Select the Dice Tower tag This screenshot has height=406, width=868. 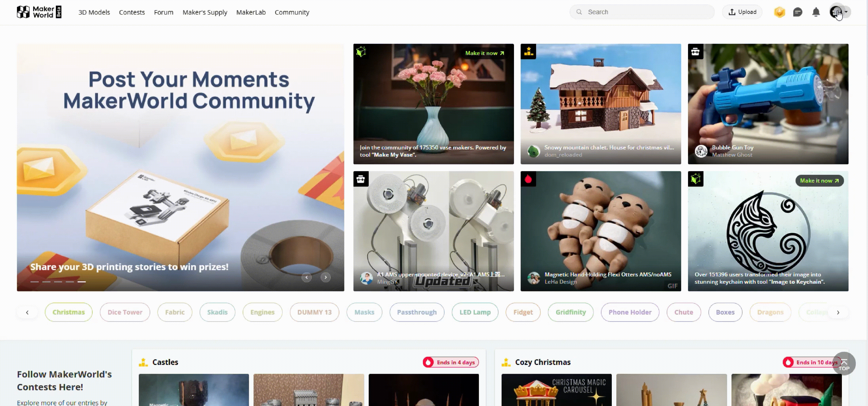click(x=125, y=312)
